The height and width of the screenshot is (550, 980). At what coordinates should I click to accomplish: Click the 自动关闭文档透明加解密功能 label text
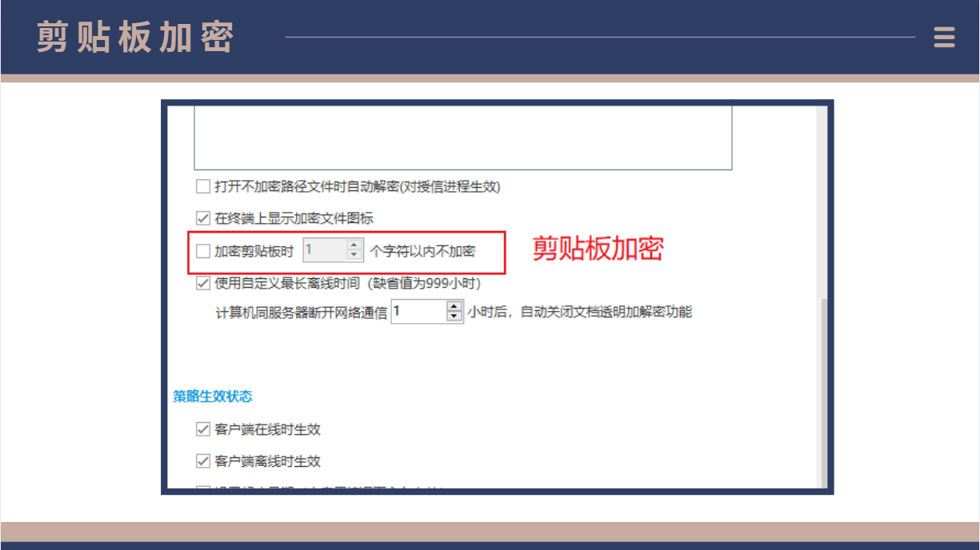tap(606, 312)
